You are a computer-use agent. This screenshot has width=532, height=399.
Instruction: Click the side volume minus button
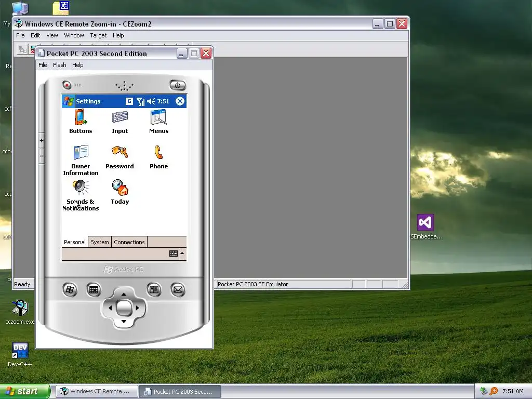[42, 156]
